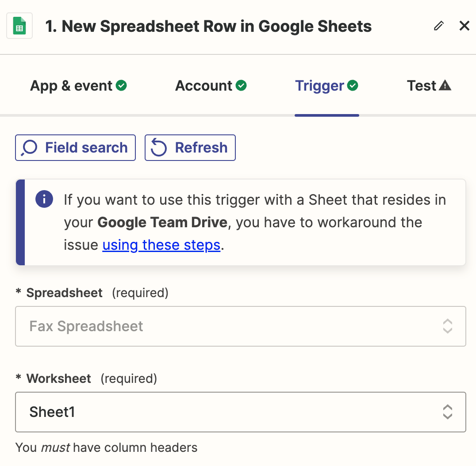Viewport: 476px width, 466px height.
Task: Open the Spreadsheet dropdown
Action: [x=240, y=326]
